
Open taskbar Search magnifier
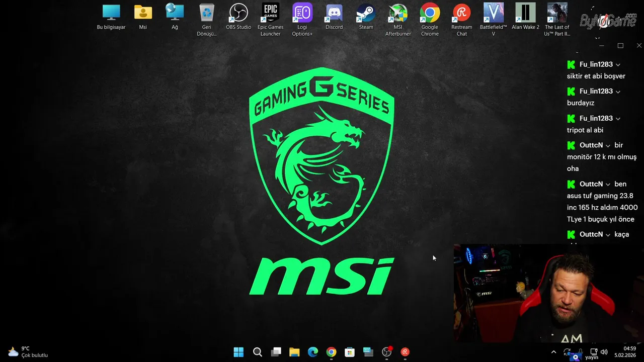click(257, 352)
